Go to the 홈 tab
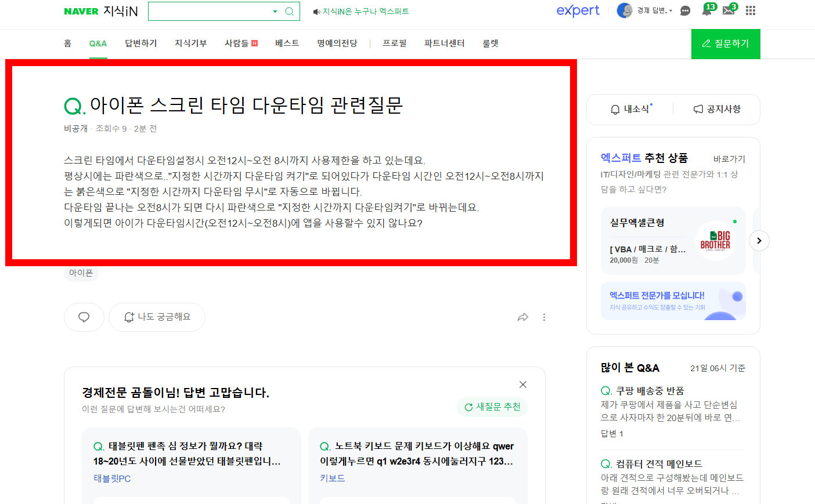 tap(68, 43)
